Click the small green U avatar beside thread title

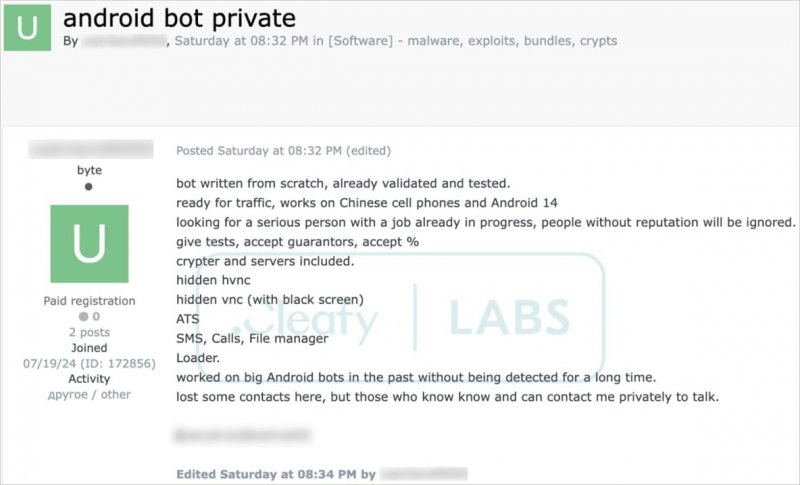tap(28, 27)
